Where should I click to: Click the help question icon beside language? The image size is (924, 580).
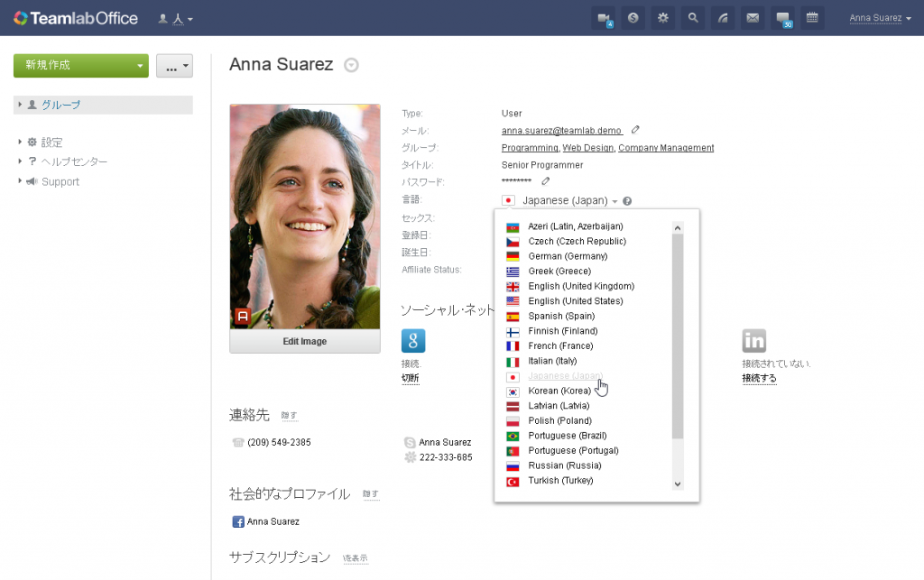tap(627, 201)
